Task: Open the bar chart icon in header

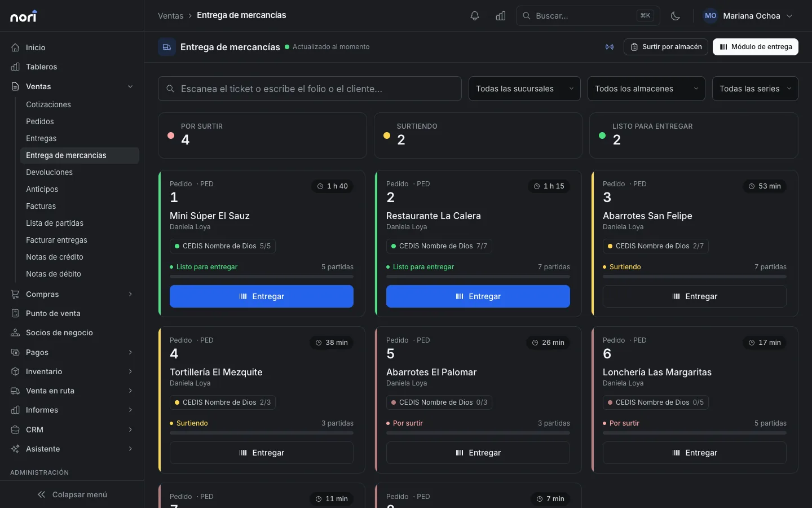Action: [501, 16]
